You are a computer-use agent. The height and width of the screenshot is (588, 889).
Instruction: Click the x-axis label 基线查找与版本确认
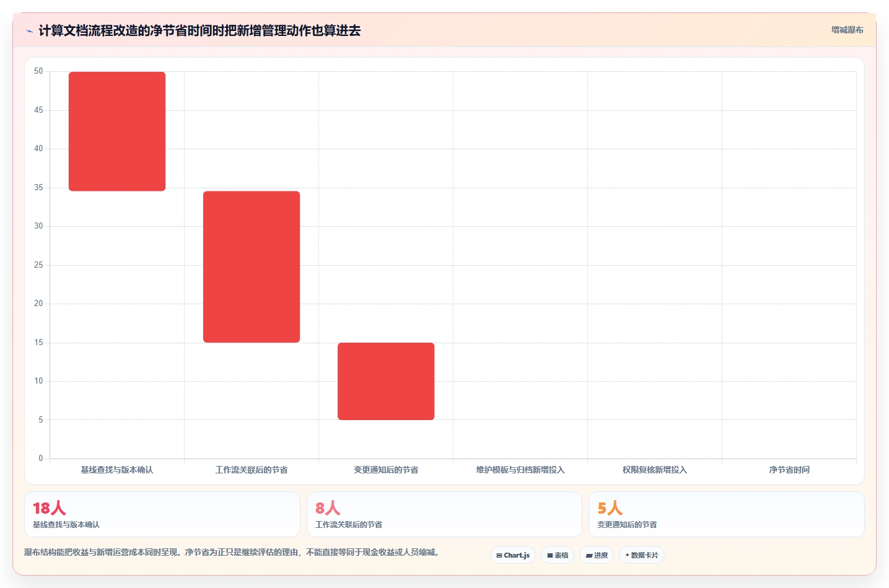(117, 470)
